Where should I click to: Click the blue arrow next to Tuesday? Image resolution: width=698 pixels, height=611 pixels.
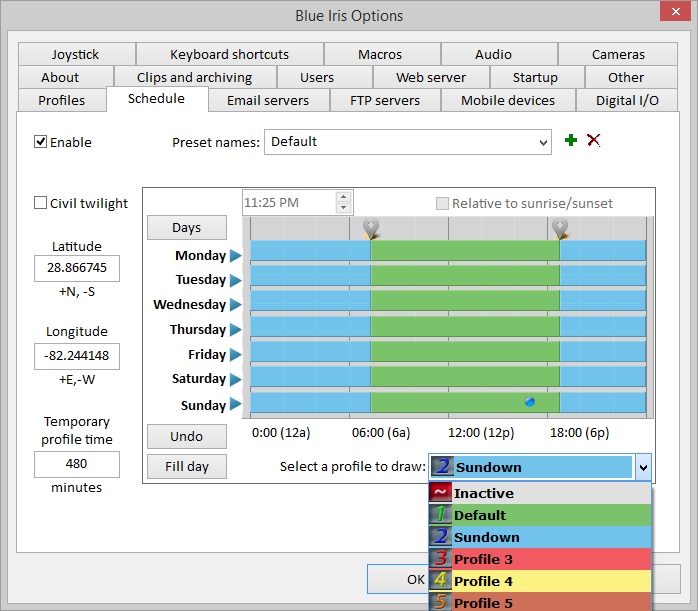coord(235,280)
